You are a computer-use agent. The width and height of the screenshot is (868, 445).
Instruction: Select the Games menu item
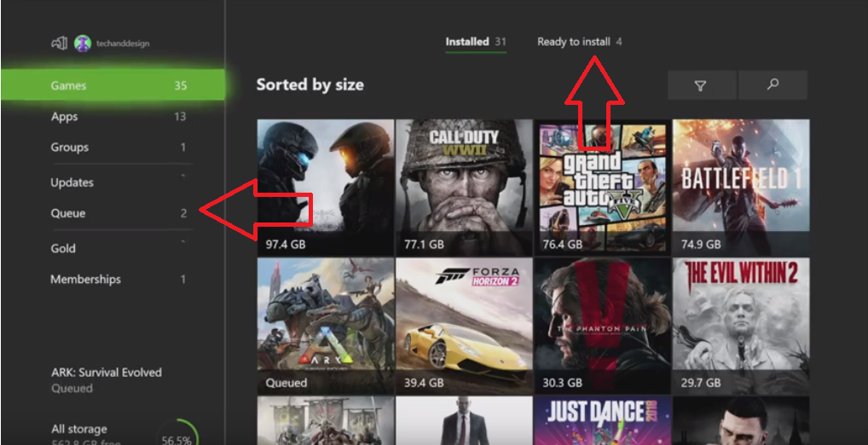[x=113, y=85]
